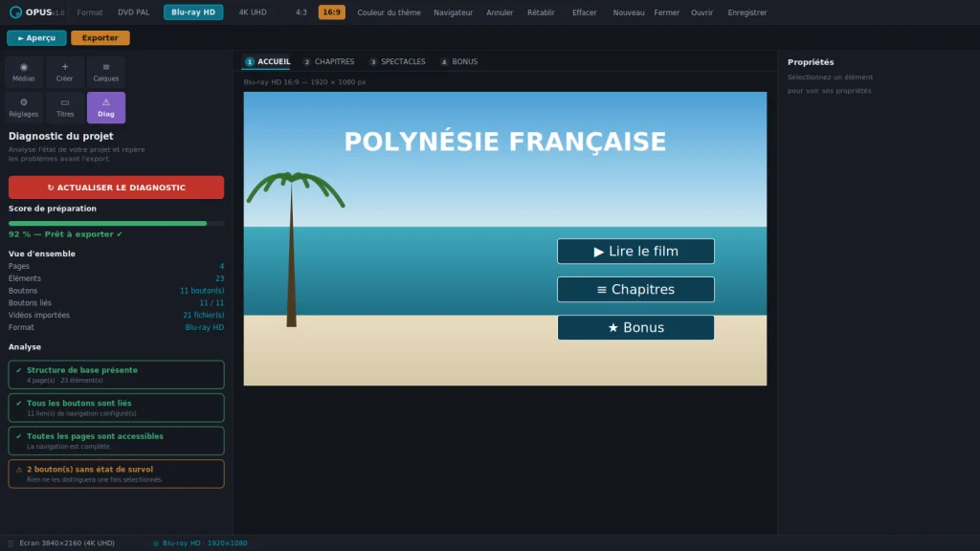Click Structure de base présente analysis card
This screenshot has width=980, height=551.
(116, 375)
